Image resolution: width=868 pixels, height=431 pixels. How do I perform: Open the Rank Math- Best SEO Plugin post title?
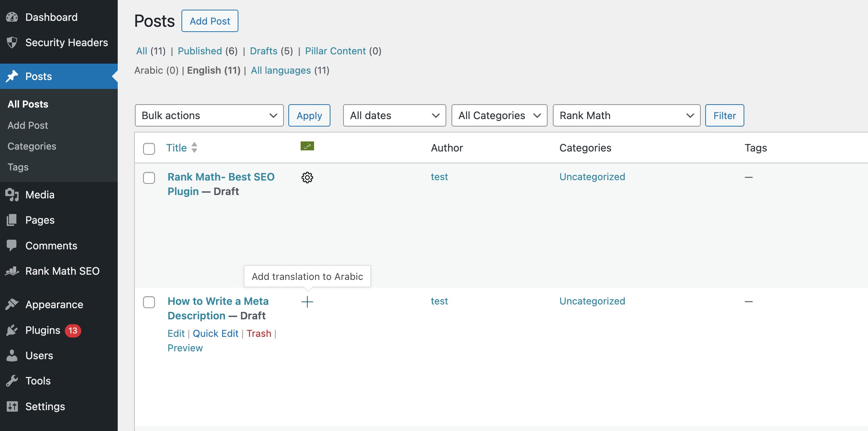(221, 184)
